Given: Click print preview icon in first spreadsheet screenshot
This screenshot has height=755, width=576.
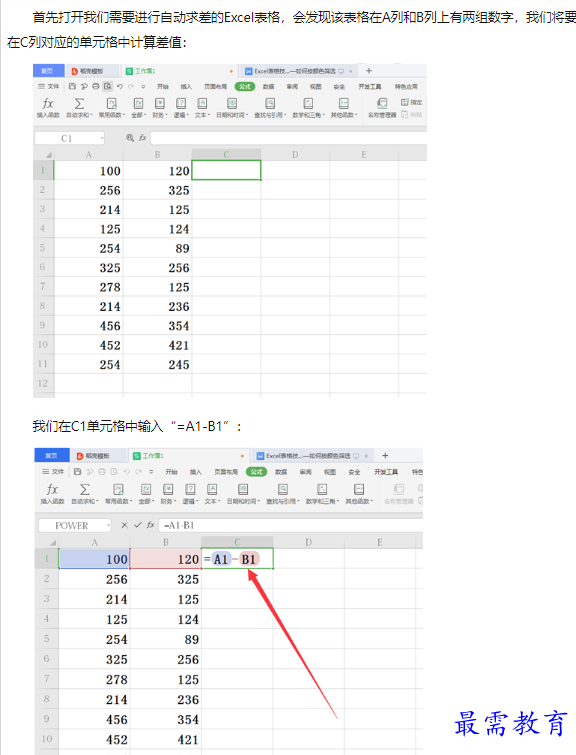Looking at the screenshot, I should [107, 86].
